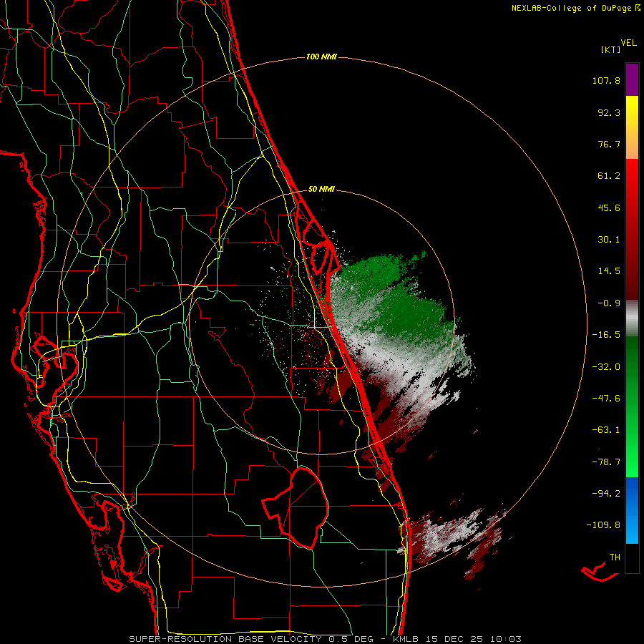Click the Super-Resolution Base Velocity caption
Image resolution: width=644 pixels, height=644 pixels.
point(325,639)
